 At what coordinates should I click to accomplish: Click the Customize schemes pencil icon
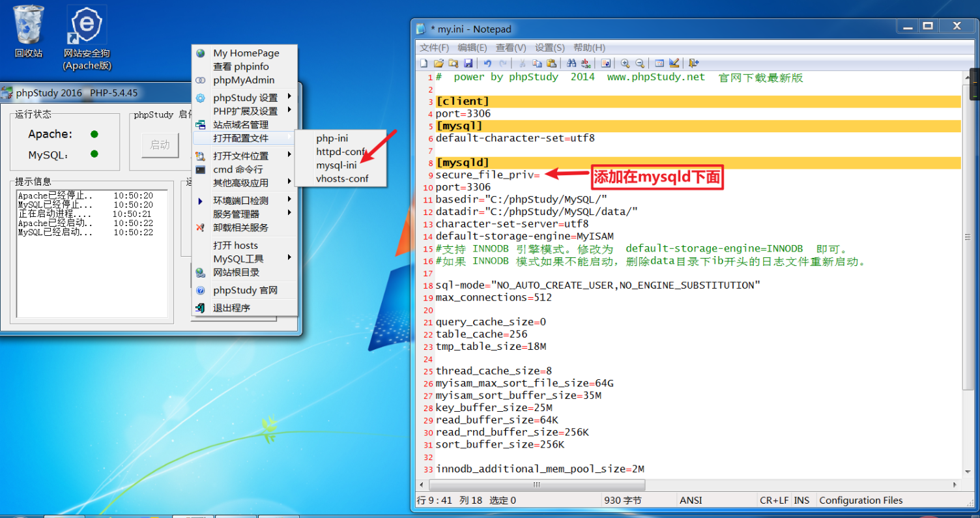point(674,63)
